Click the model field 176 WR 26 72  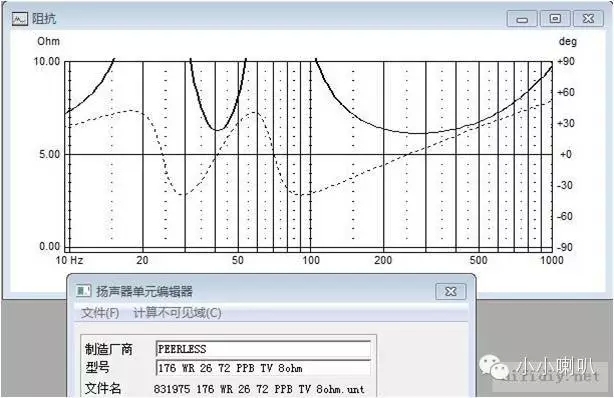point(263,368)
